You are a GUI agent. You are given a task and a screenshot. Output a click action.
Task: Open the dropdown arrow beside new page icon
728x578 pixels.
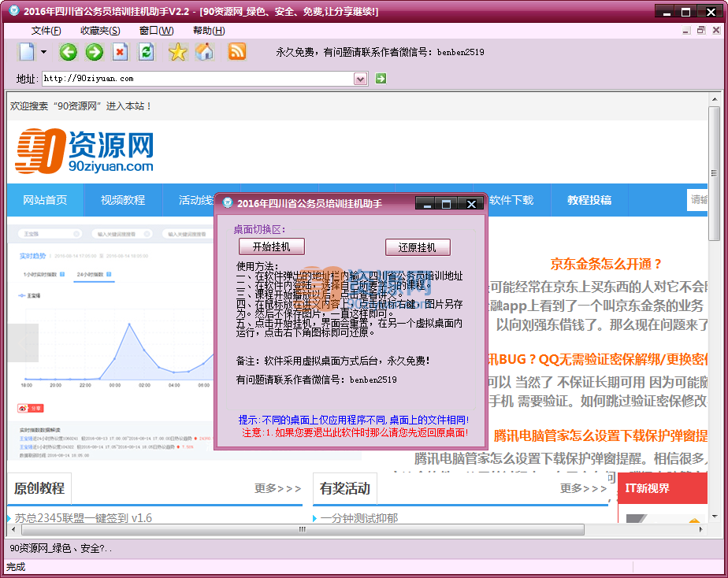point(43,52)
